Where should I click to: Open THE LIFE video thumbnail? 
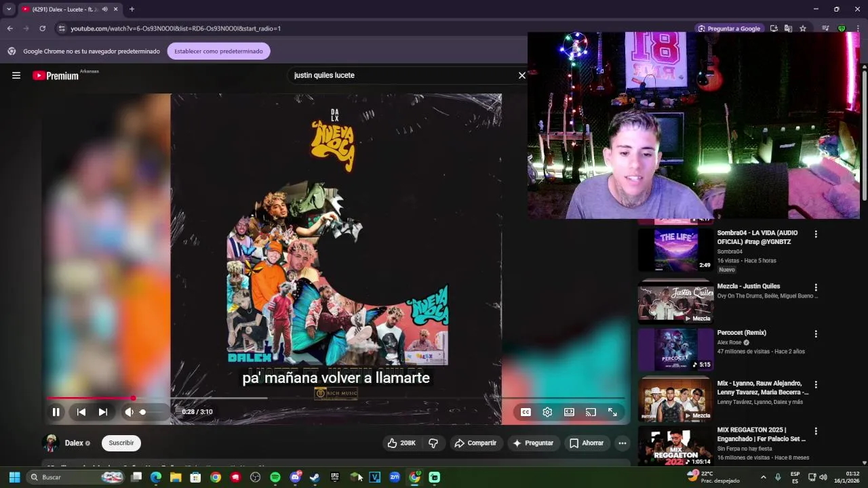[x=675, y=249]
